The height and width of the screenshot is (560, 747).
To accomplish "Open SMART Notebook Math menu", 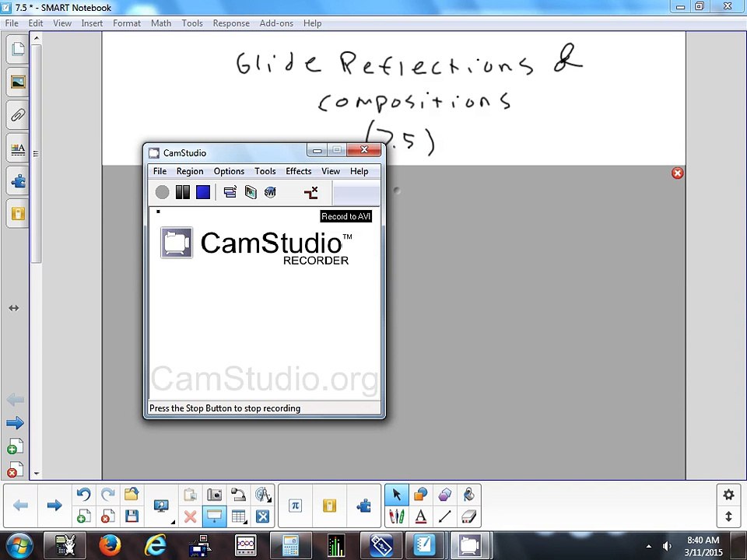I will pos(161,23).
